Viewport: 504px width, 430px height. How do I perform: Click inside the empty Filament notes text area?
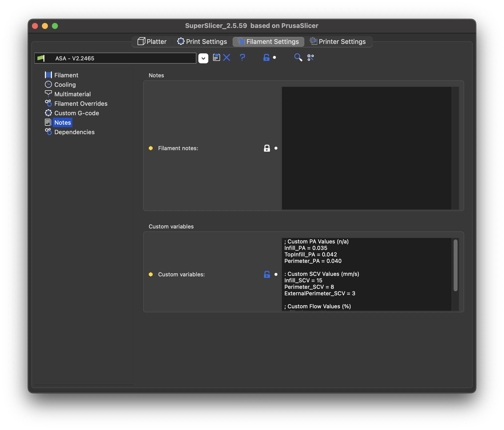(x=366, y=148)
